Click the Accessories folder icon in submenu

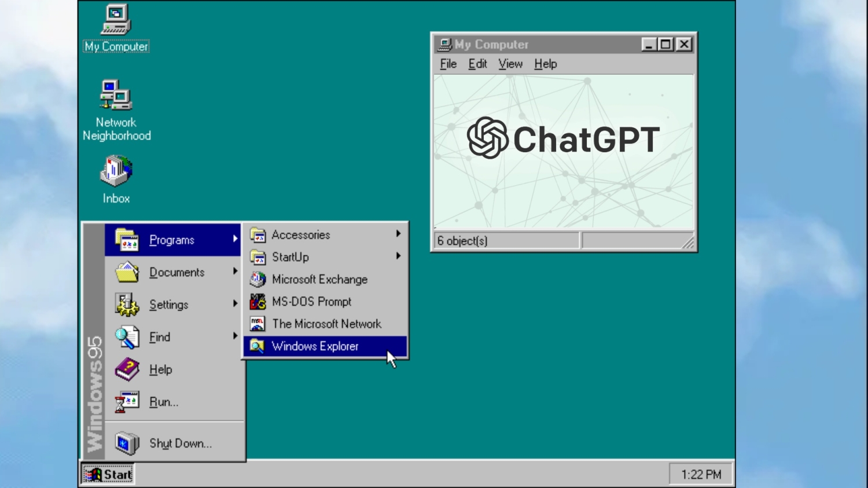(x=258, y=235)
